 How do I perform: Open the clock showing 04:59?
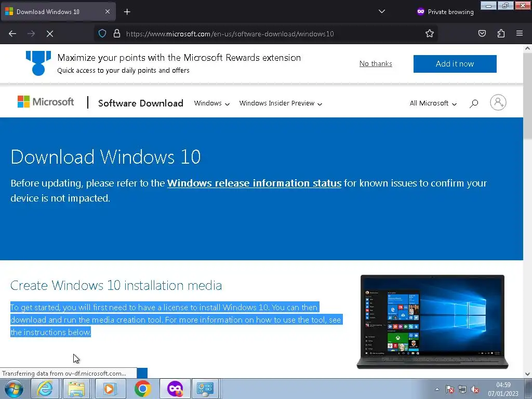pos(503,389)
